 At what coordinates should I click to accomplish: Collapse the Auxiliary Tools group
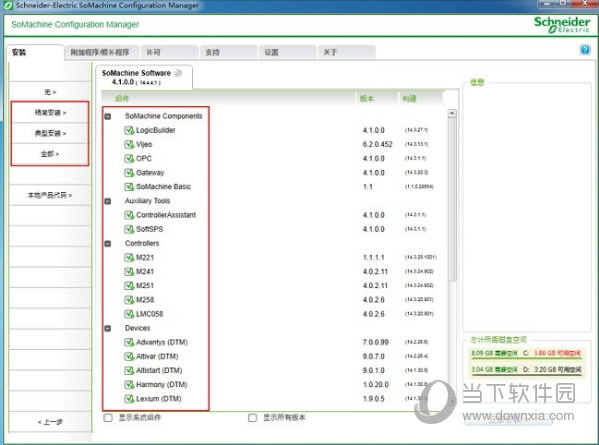[x=108, y=201]
